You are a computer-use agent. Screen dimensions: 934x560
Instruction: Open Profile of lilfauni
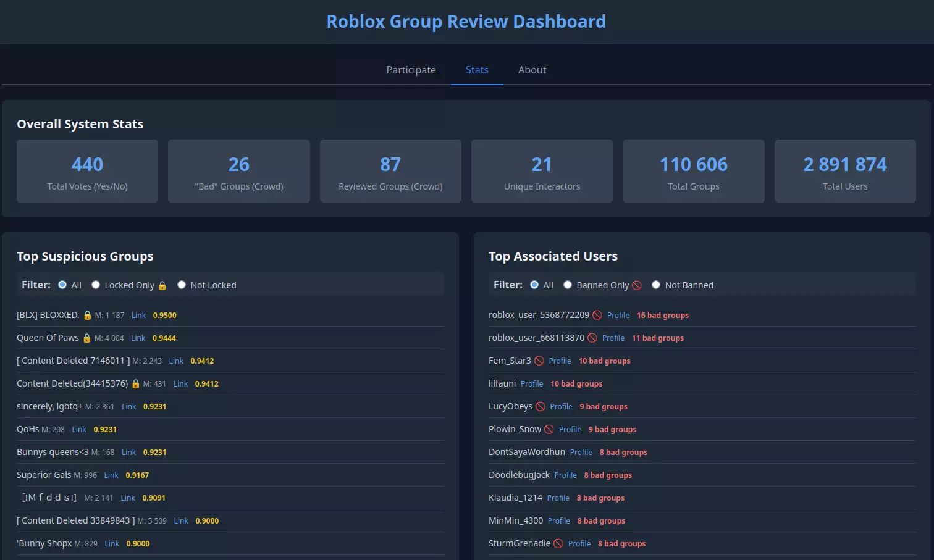tap(532, 384)
